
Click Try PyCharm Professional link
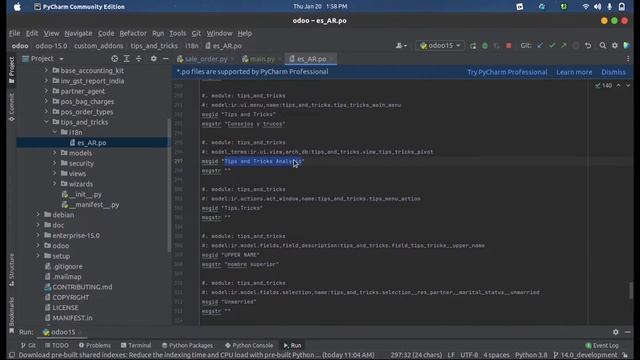(507, 72)
